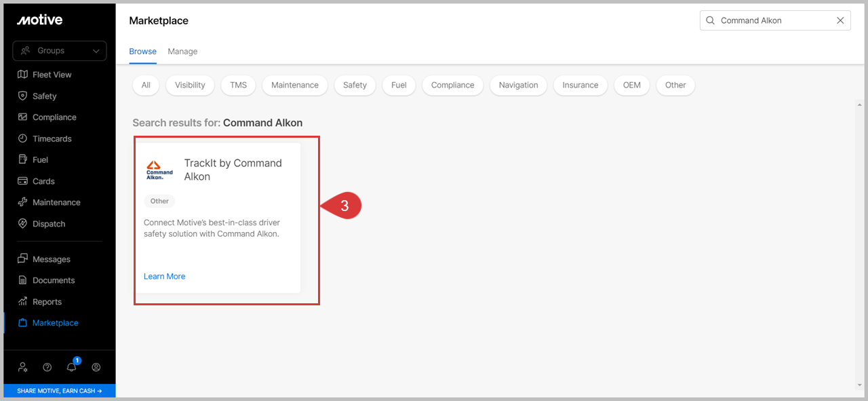Viewport: 868px width, 401px height.
Task: Open the Fuel page from the sidebar icon
Action: [22, 160]
